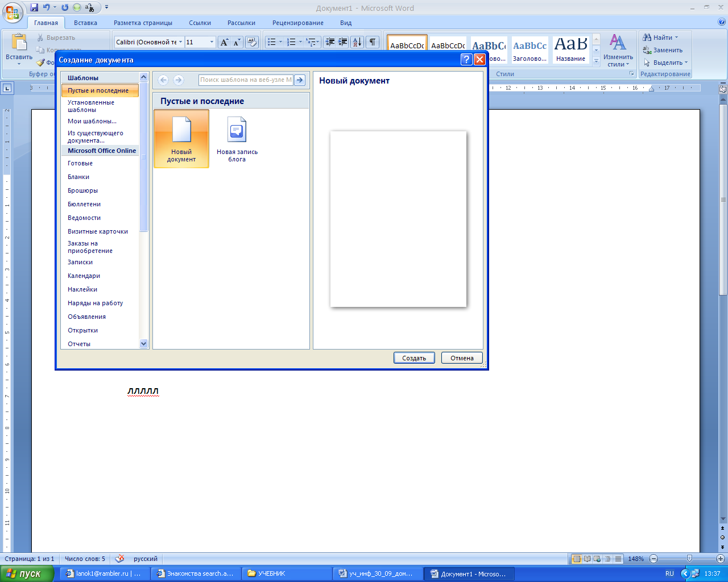Select the Новая запись блога icon
Viewport: 728px width, 582px height.
237,139
